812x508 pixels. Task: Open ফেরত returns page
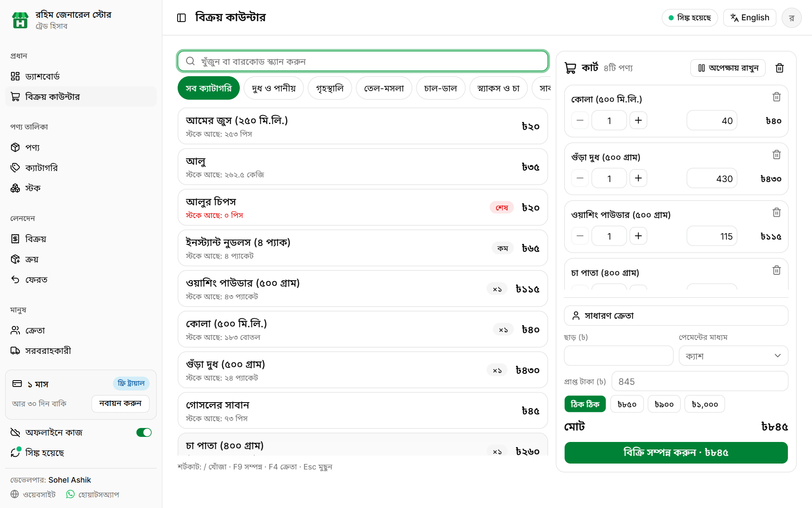(x=81, y=279)
